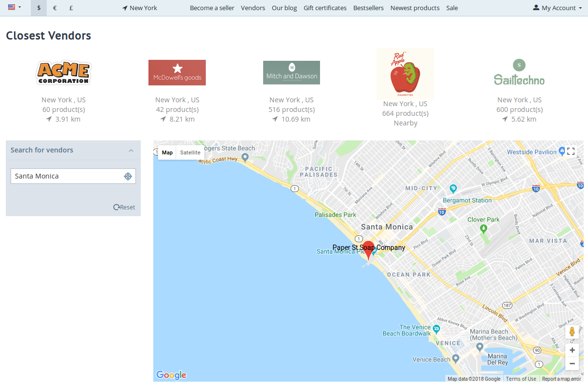Go to Vendors menu item
This screenshot has width=588, height=386.
point(253,8)
